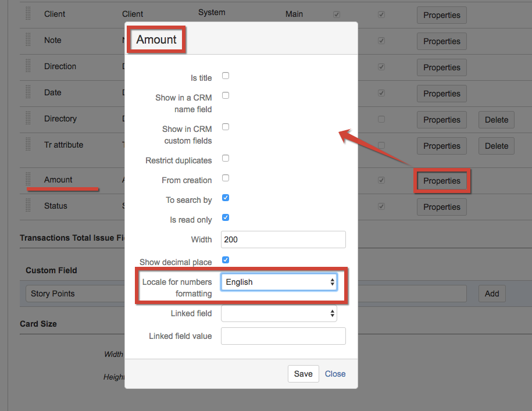Click grip handle beside Date row
This screenshot has width=532, height=411.
(28, 92)
